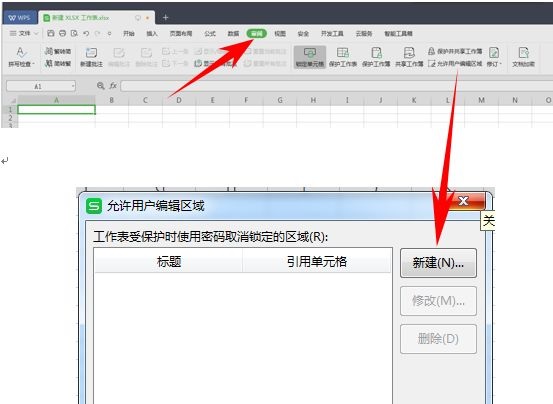Click the Save icon in quick access toolbar
553x404 pixels.
click(50, 33)
